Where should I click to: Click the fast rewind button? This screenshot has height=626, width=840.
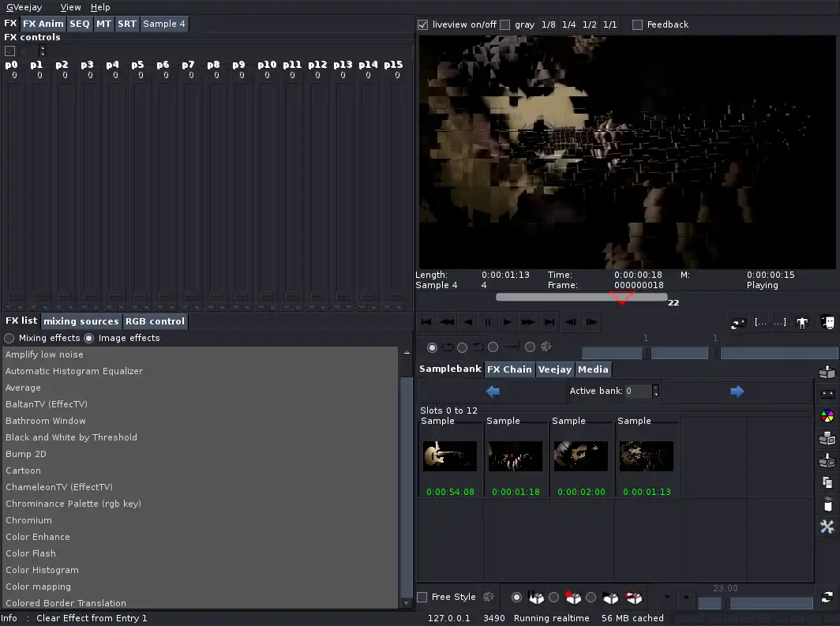click(x=447, y=322)
